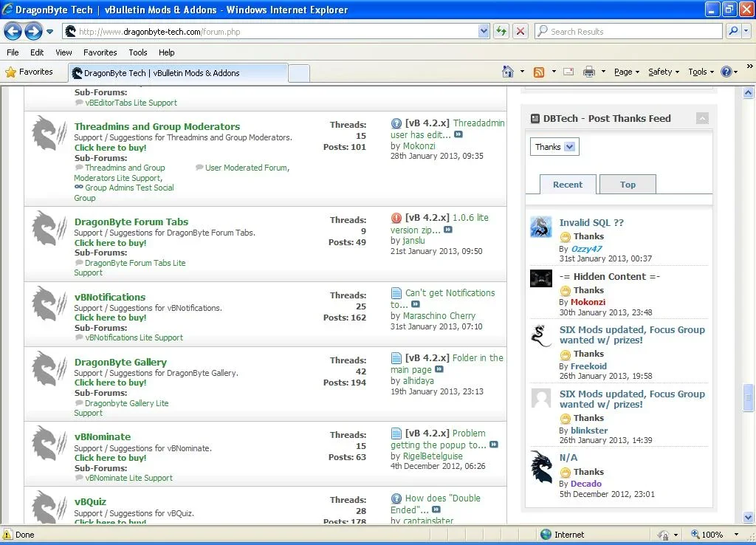This screenshot has height=545, width=756.
Task: Open vBEditorTabs Lite Support sub-forum
Action: coord(131,103)
